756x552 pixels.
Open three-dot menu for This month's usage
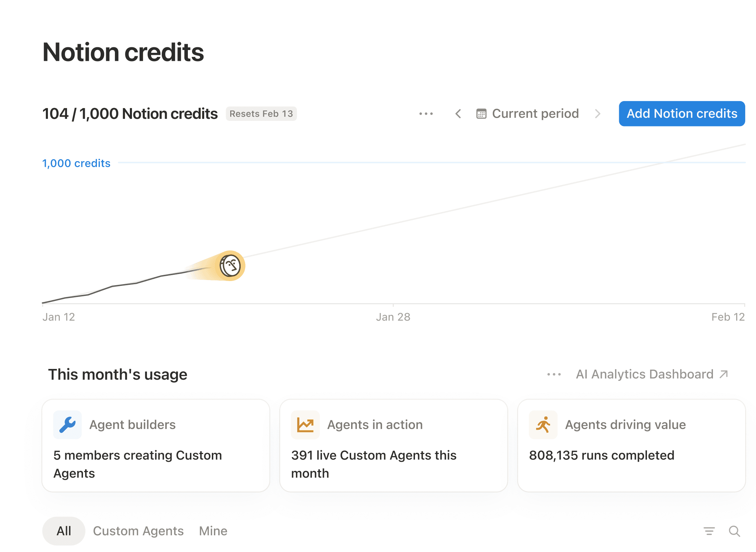click(x=554, y=374)
